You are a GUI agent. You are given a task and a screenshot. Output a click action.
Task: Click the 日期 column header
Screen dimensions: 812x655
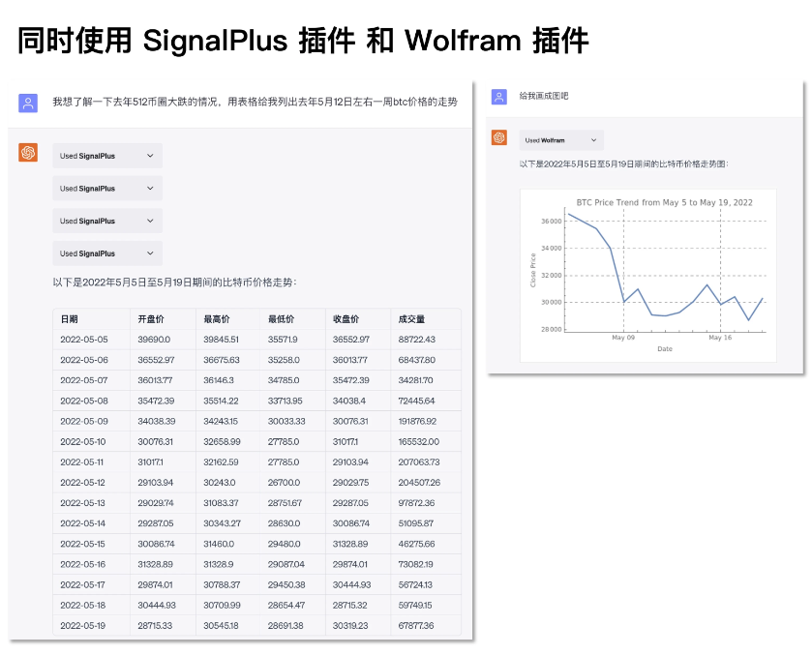tap(70, 319)
